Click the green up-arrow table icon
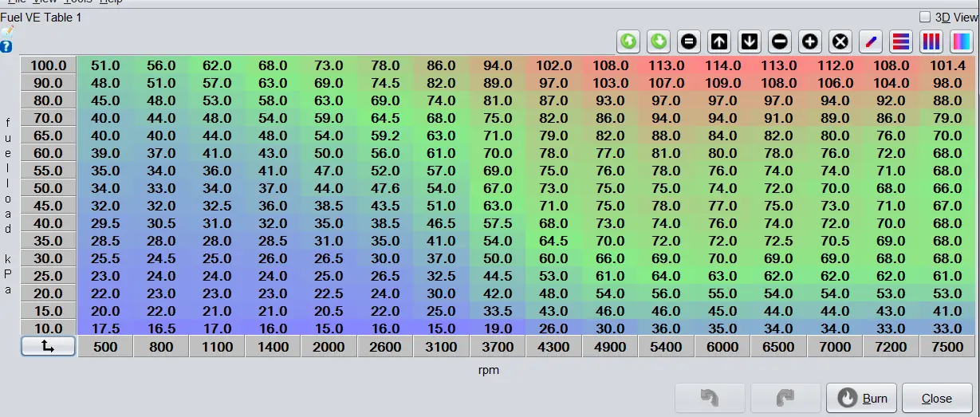Image resolution: width=980 pixels, height=417 pixels. coord(628,41)
